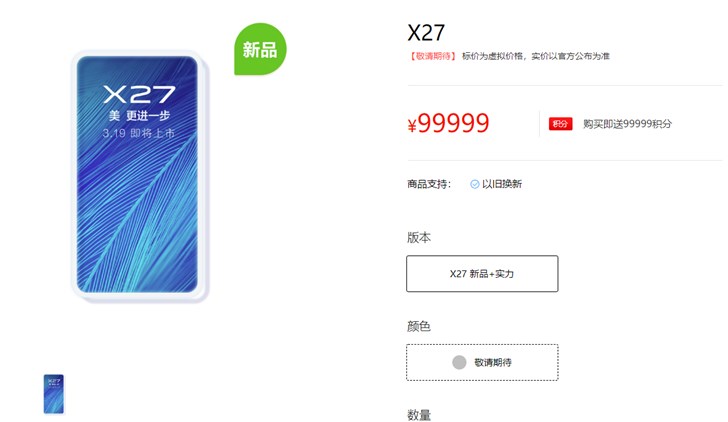Click the red 积分 tag icon
This screenshot has height=422, width=728.
click(x=560, y=124)
